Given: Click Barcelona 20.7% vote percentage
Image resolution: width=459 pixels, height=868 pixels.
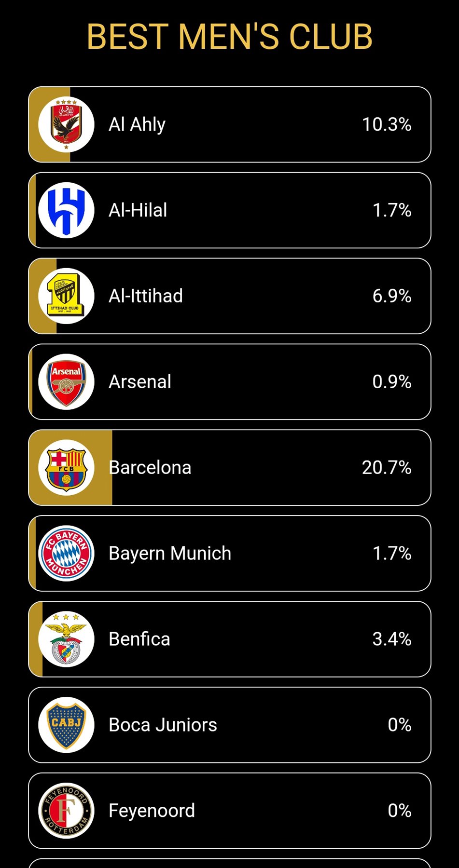Looking at the screenshot, I should [387, 468].
